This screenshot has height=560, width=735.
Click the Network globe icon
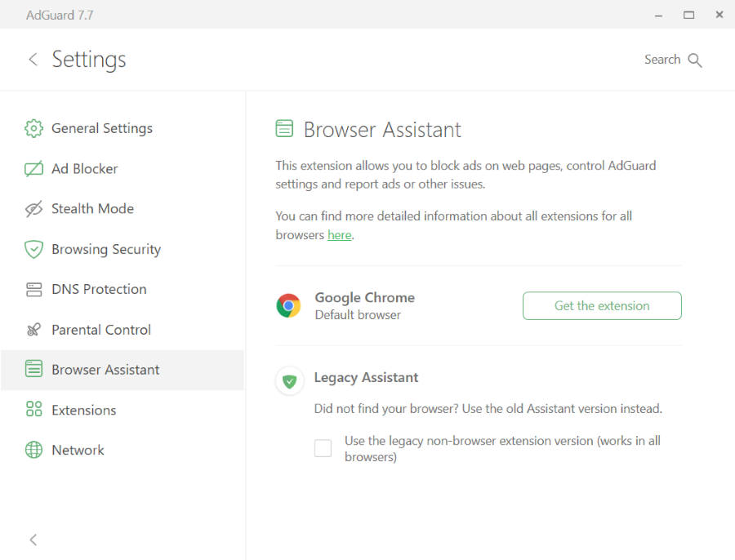pos(33,450)
